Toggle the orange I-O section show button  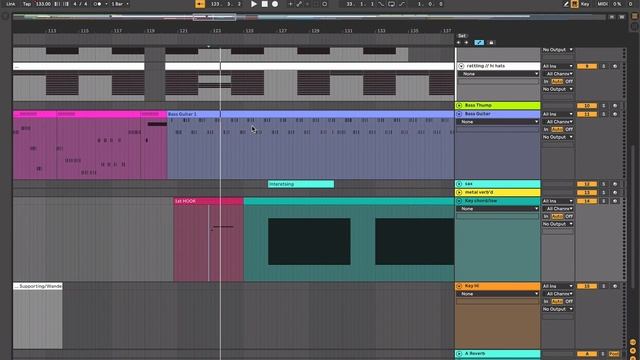[633, 342]
